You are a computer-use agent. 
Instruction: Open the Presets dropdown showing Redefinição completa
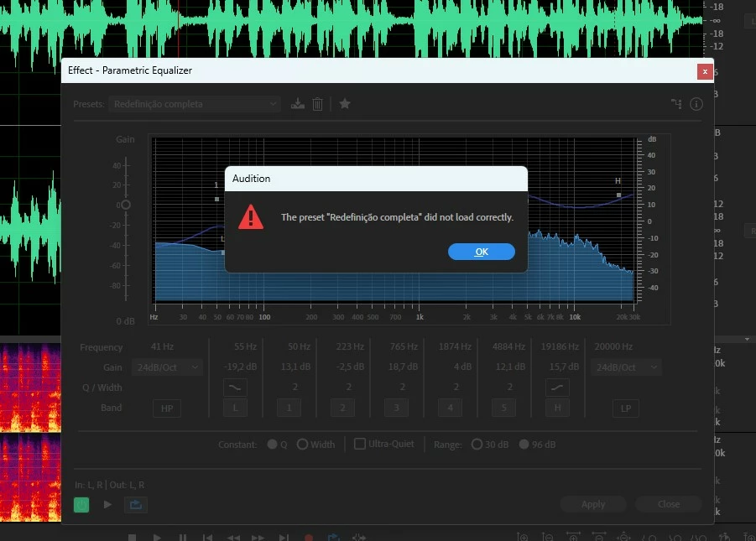click(195, 104)
